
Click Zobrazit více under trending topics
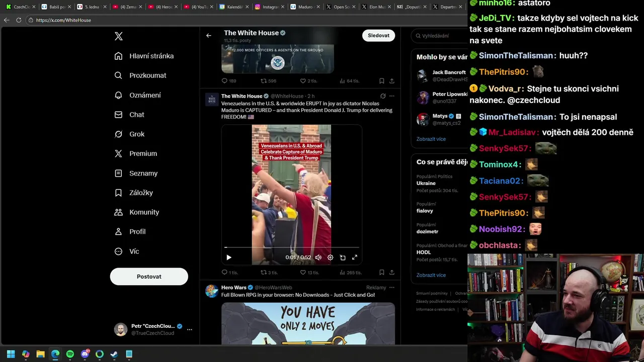[x=431, y=275]
